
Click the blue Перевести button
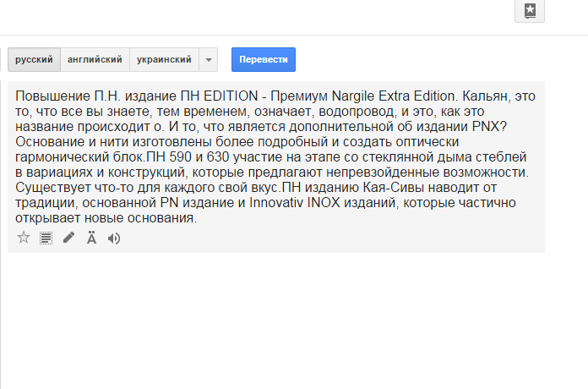tap(264, 59)
